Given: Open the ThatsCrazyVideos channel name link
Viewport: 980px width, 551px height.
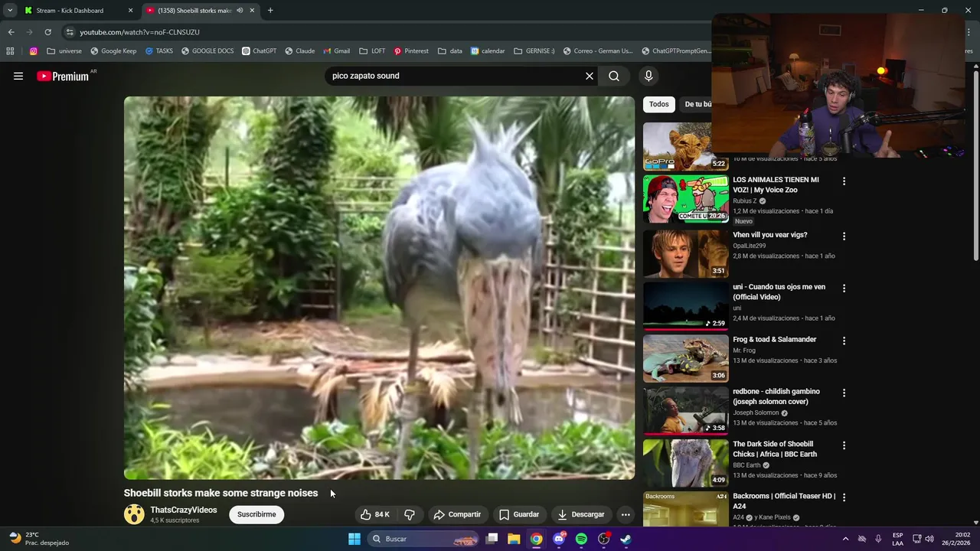Looking at the screenshot, I should tap(184, 510).
